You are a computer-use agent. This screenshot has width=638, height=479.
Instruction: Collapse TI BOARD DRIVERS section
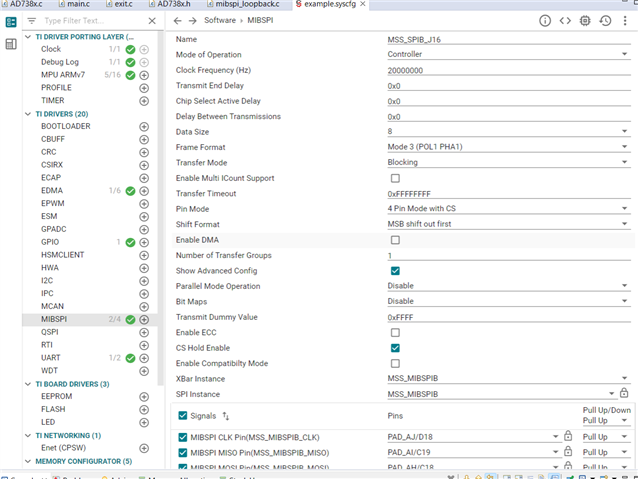tap(28, 384)
